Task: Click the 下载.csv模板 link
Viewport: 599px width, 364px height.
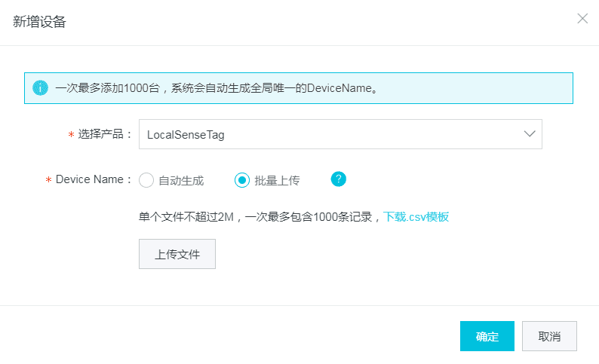Action: click(x=416, y=216)
